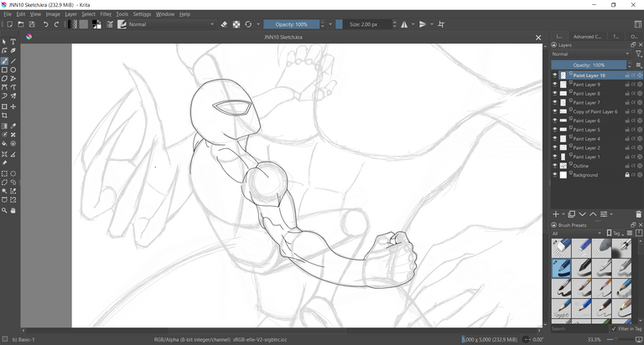Image resolution: width=644 pixels, height=345 pixels.
Task: Select the Color Sampler eyedropper tool
Action: click(13, 126)
